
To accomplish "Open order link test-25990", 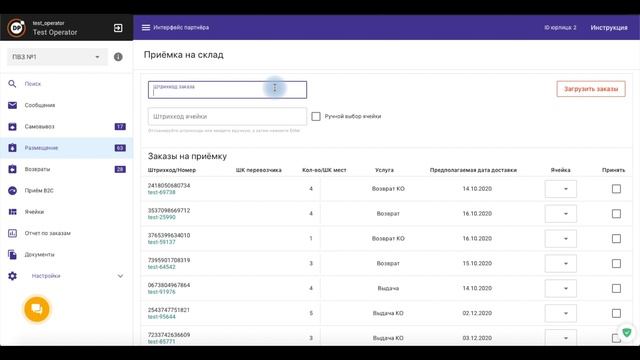I will point(162,217).
